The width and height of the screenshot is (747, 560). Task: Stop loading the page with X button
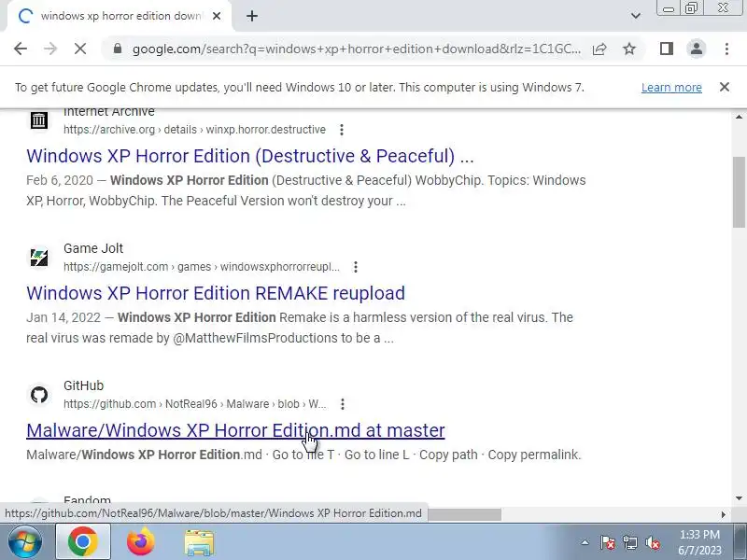coord(80,49)
